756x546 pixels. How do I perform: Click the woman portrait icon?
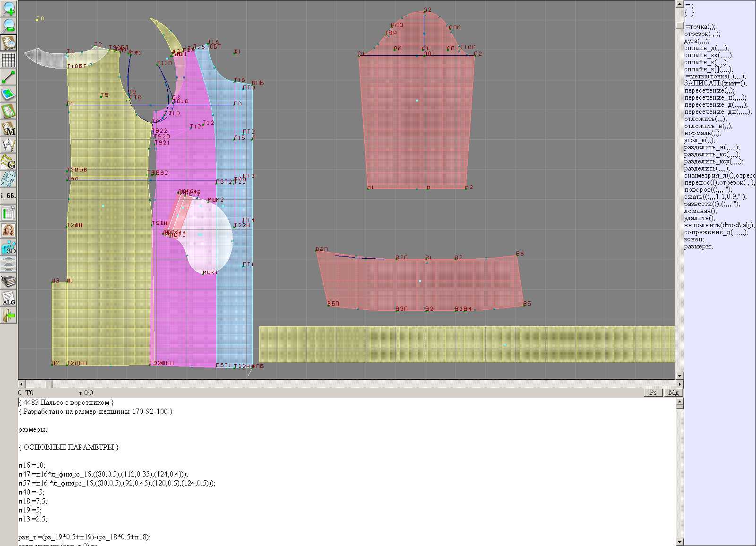tap(9, 230)
